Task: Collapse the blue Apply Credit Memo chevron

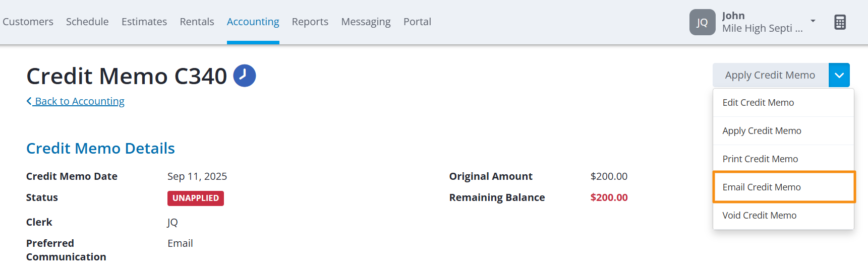Action: click(839, 75)
